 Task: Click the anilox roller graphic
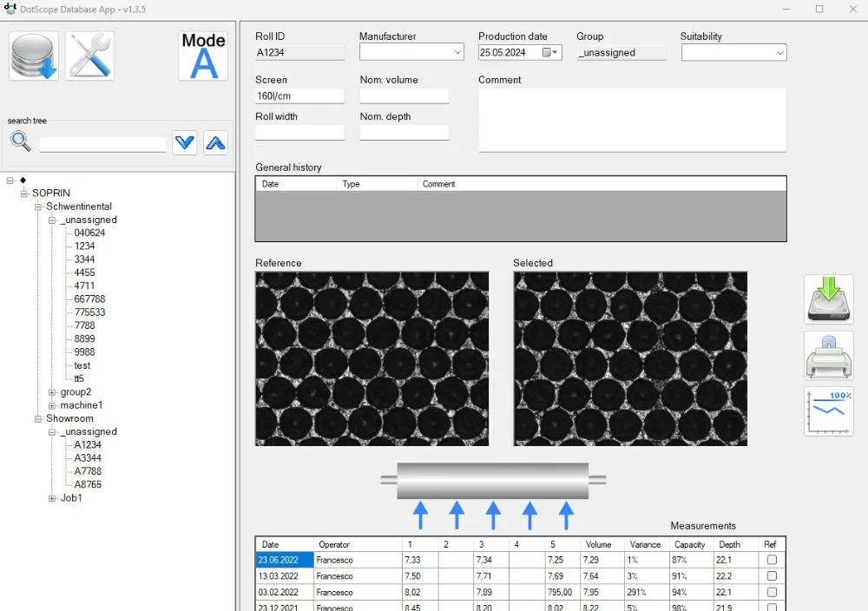(x=493, y=481)
